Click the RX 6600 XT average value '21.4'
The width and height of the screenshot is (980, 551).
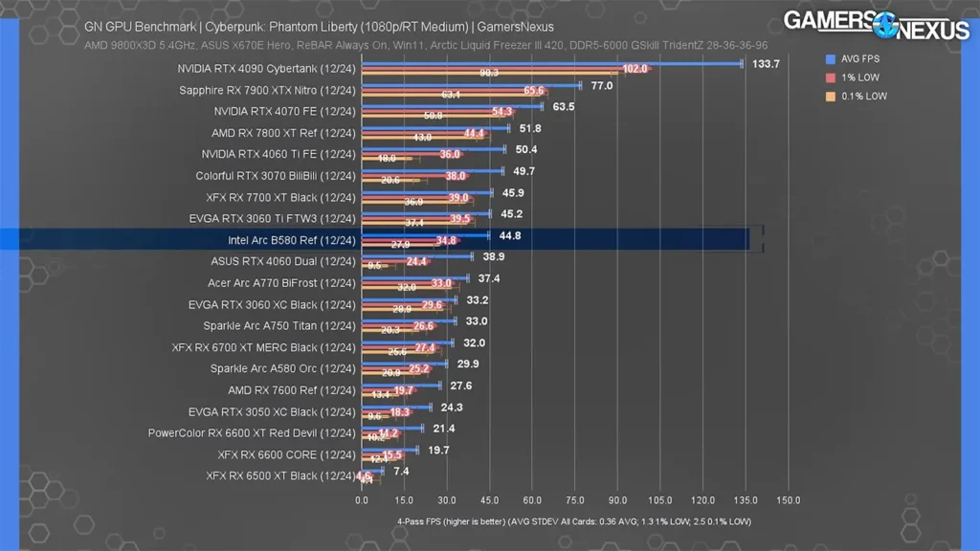pyautogui.click(x=444, y=429)
